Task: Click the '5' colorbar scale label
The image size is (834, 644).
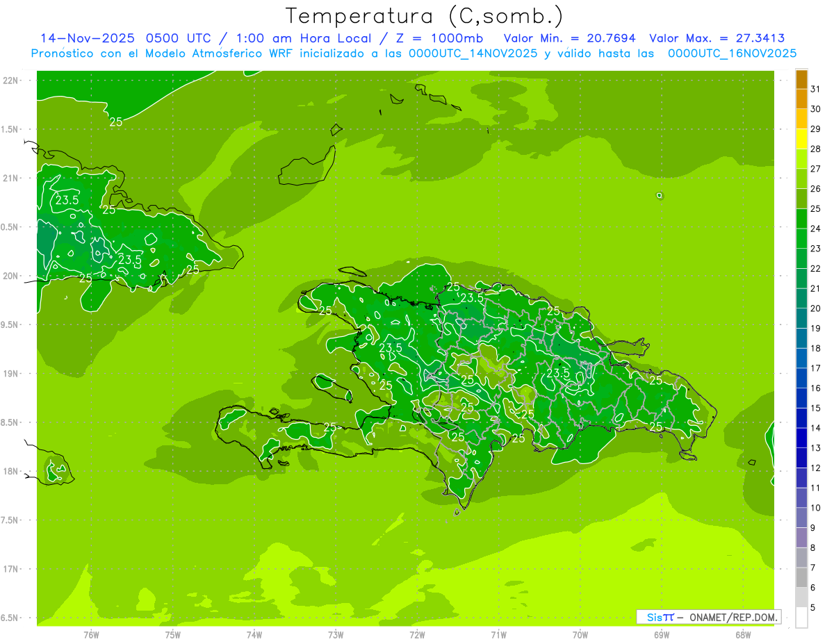Action: (813, 608)
